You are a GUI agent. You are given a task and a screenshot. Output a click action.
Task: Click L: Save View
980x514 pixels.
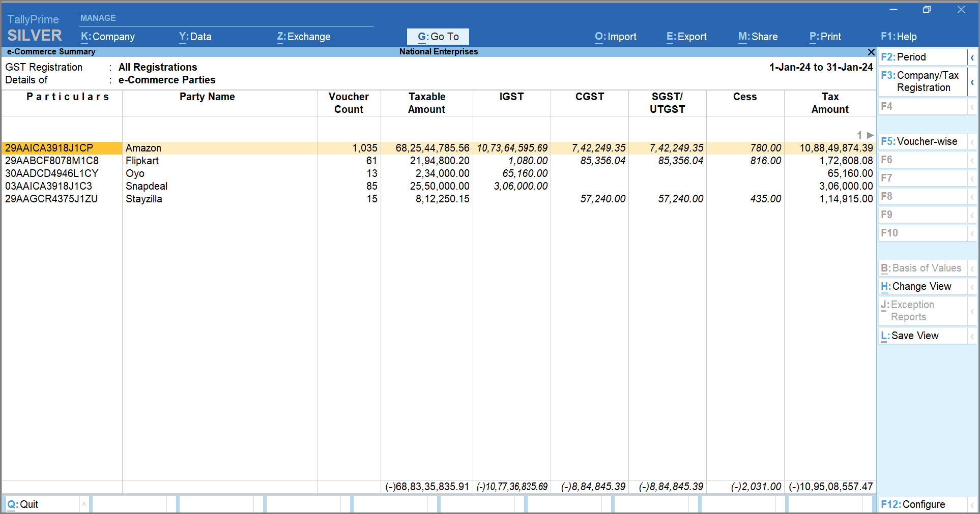[923, 336]
